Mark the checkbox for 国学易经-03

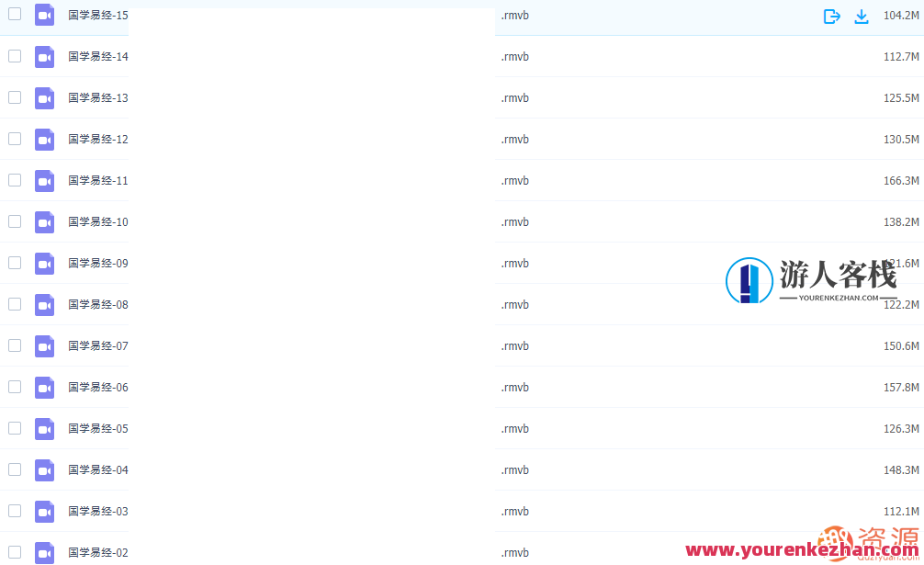tap(15, 511)
